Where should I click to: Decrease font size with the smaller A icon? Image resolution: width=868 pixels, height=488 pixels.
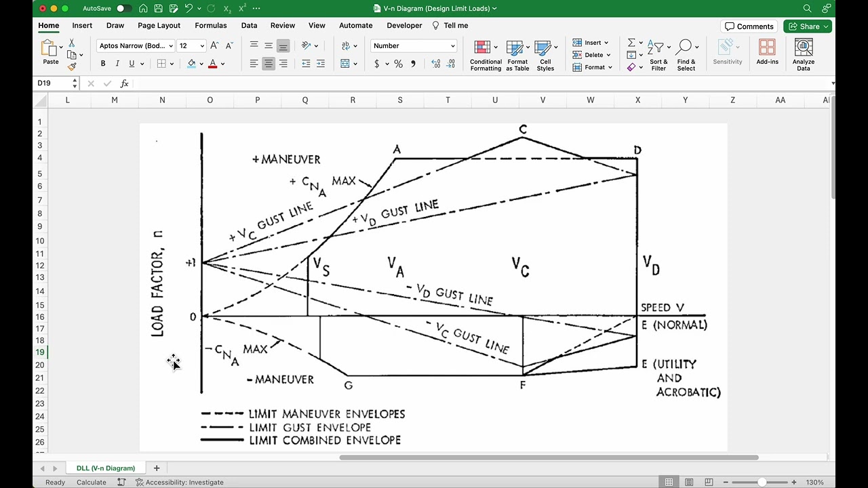[x=229, y=45]
